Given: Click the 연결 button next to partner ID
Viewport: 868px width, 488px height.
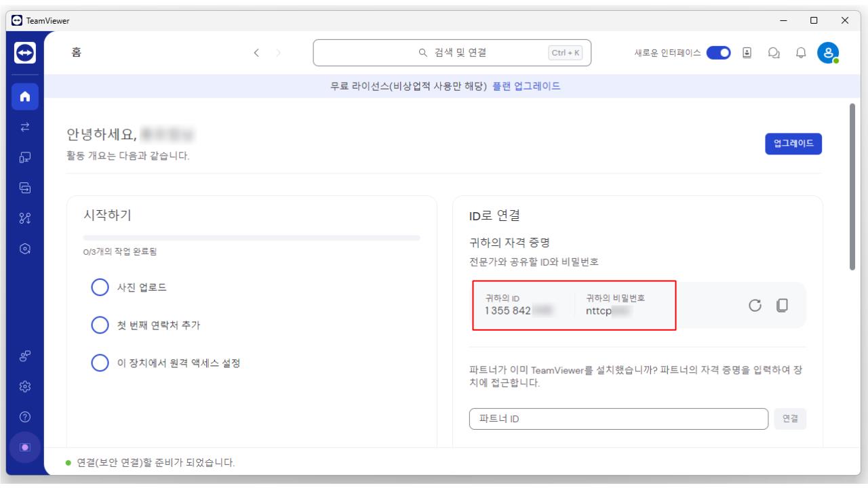Looking at the screenshot, I should coord(789,419).
